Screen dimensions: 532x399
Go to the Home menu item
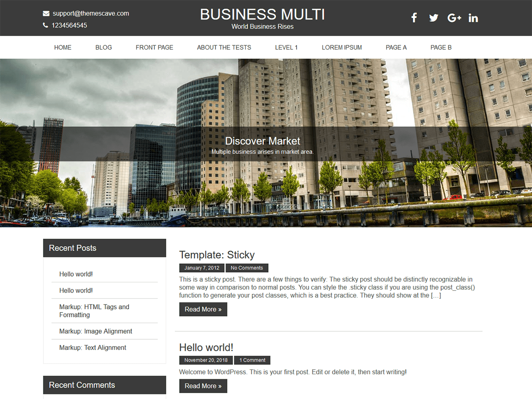[x=63, y=47]
